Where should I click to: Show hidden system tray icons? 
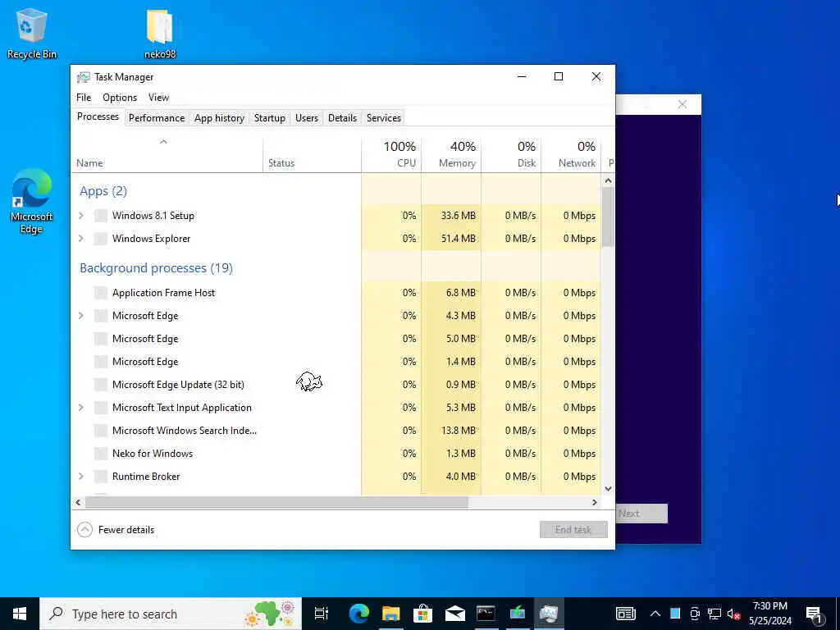pyautogui.click(x=655, y=614)
